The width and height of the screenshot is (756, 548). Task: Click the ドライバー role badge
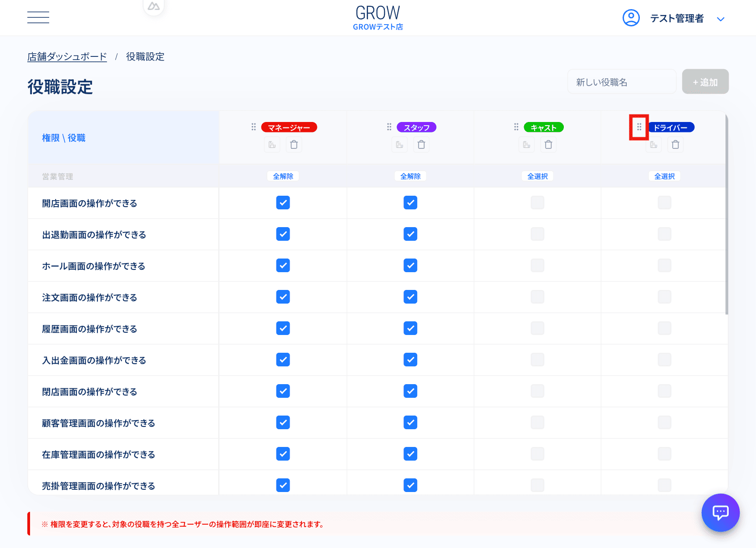(x=671, y=127)
